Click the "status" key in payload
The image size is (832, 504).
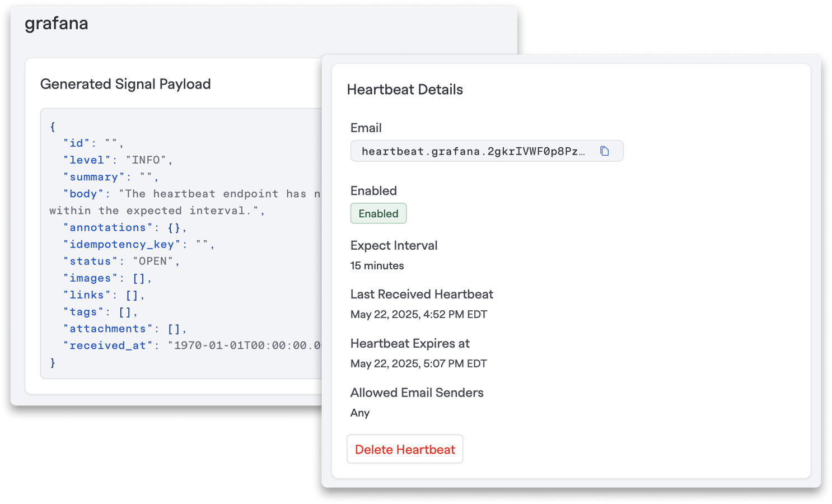(90, 262)
